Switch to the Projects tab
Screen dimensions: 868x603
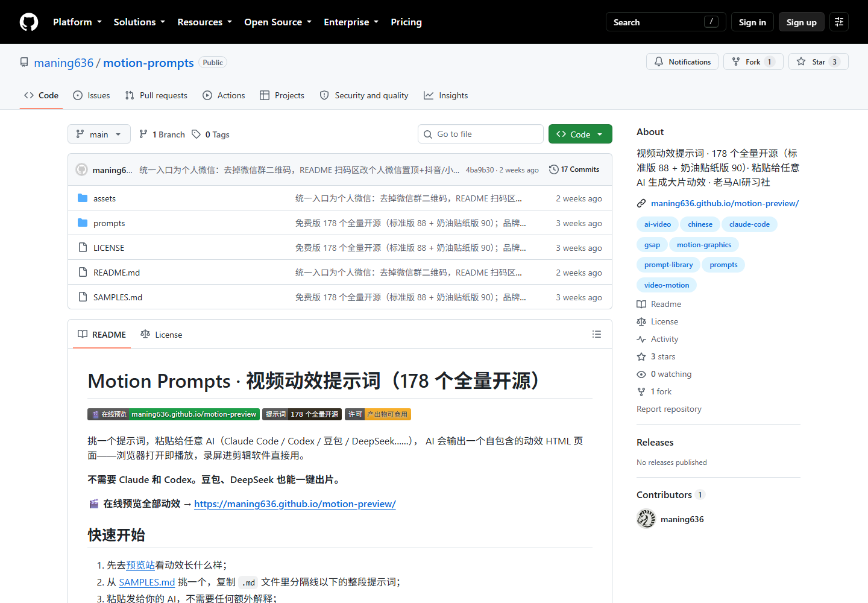coord(282,95)
